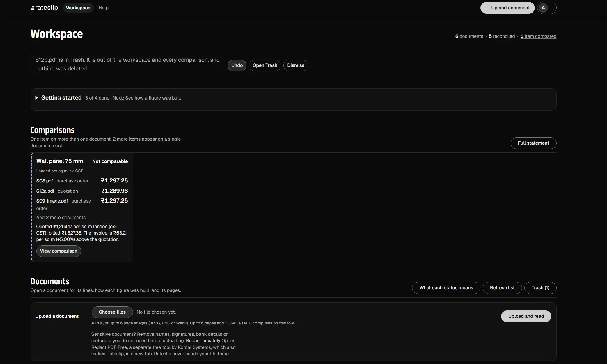The width and height of the screenshot is (607, 364).
Task: Open the 1 item compared link
Action: pos(538,36)
